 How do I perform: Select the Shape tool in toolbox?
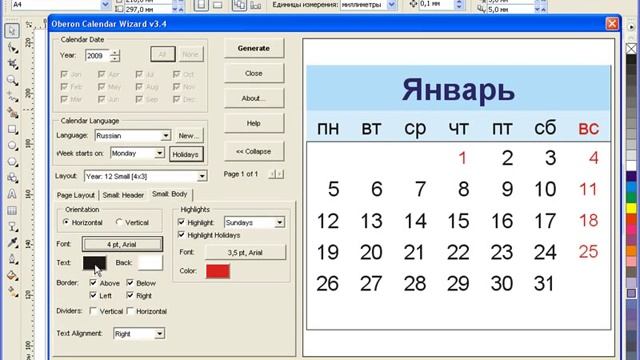pyautogui.click(x=12, y=48)
